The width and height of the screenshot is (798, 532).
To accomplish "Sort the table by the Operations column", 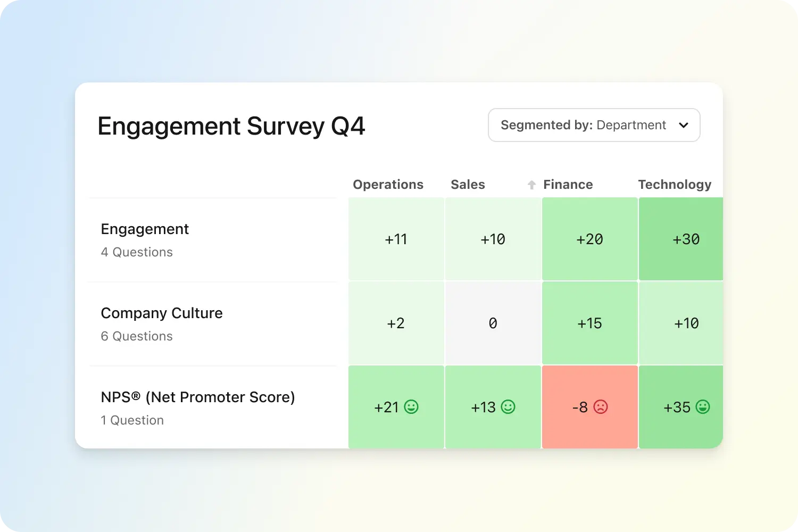I will (388, 184).
